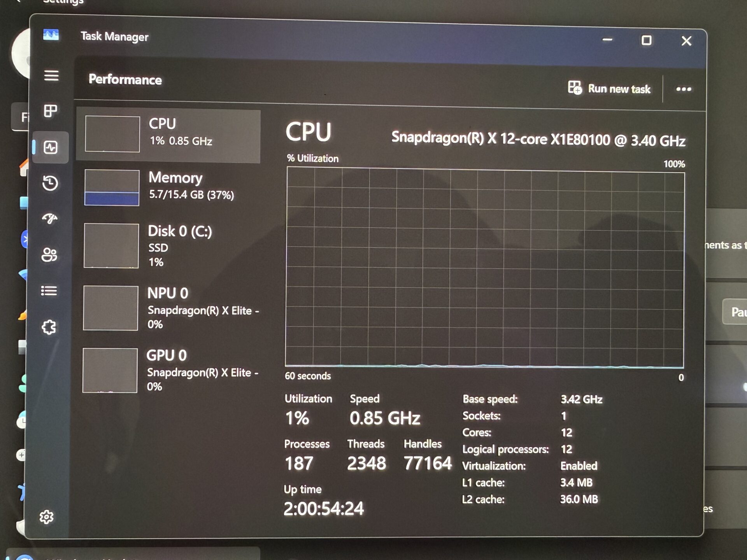Click the CPU name Snapdragon X1E80100 heading

pyautogui.click(x=539, y=139)
